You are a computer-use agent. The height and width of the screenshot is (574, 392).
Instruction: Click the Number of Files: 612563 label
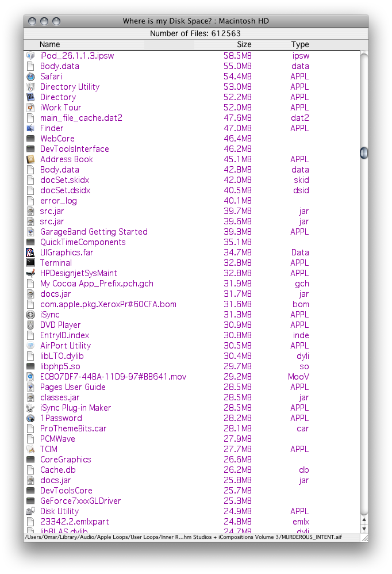(x=195, y=34)
